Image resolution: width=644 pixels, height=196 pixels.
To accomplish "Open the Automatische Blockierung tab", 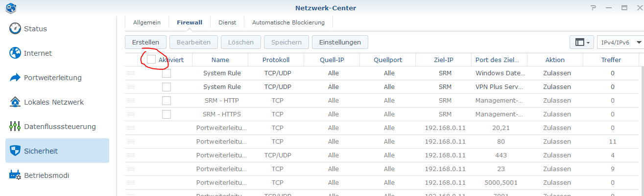I will coord(288,22).
